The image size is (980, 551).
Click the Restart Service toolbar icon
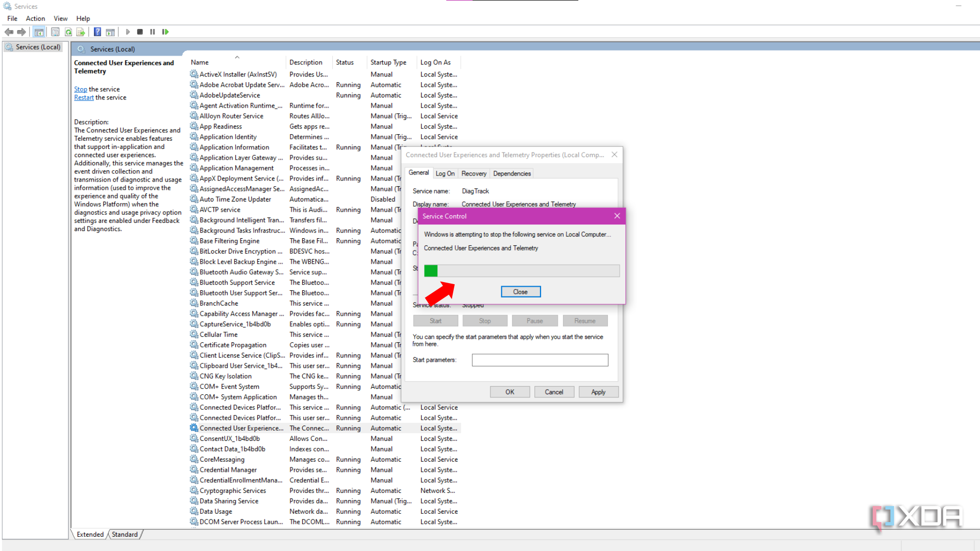click(165, 32)
